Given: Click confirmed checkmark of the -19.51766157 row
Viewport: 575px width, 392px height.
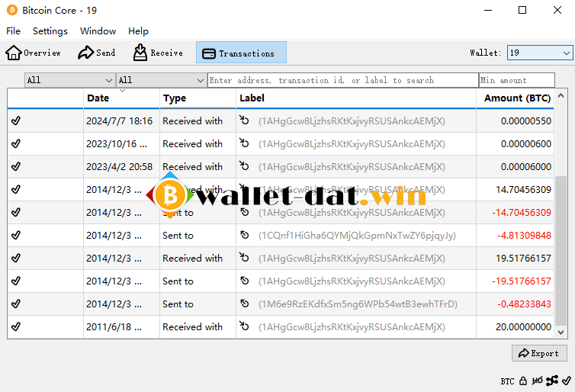Looking at the screenshot, I should point(16,281).
